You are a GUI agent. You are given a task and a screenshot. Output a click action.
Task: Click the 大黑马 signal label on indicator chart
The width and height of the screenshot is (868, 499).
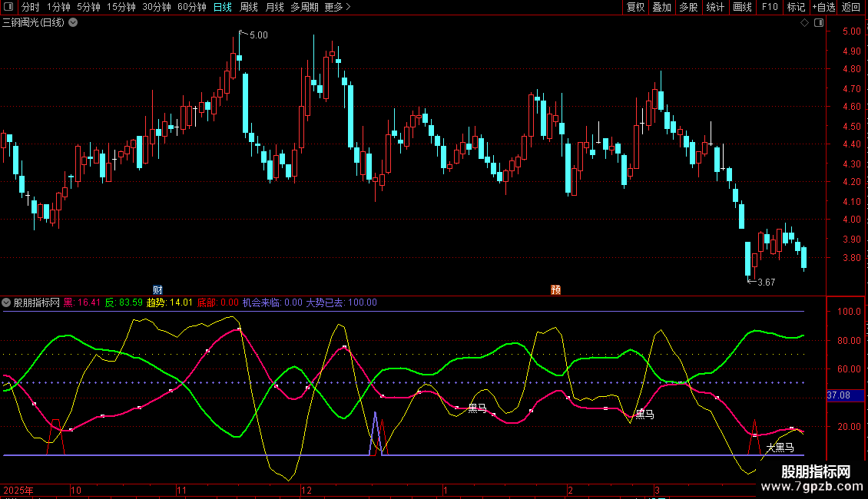click(780, 447)
